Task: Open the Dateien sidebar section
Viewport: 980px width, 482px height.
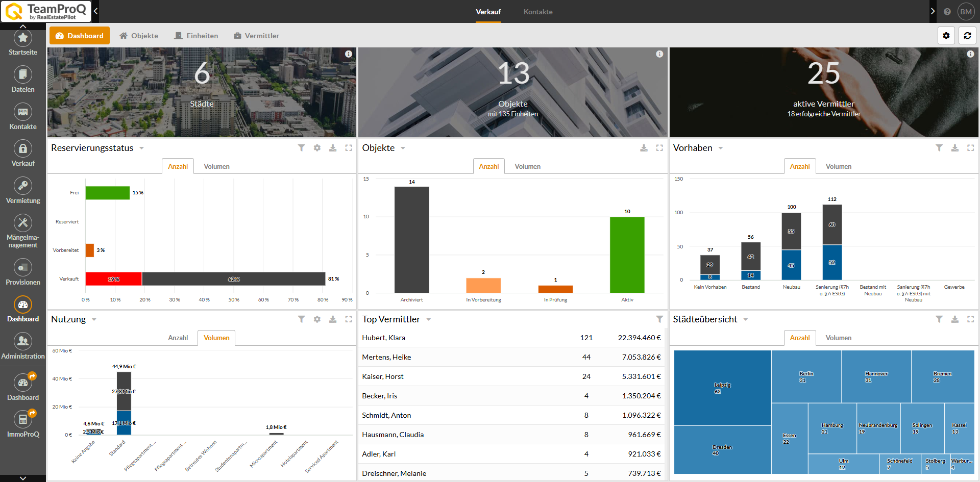Action: coord(22,79)
